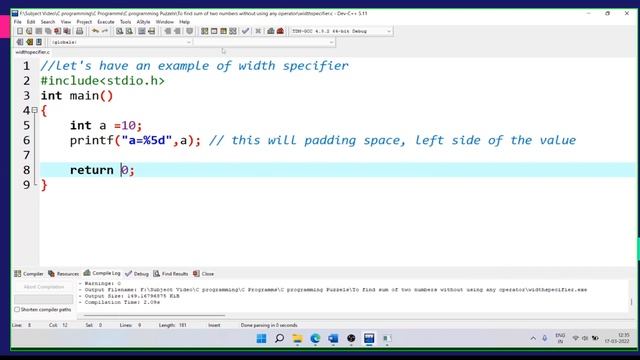This screenshot has height=360, width=640.
Task: Click the Debug checkmark toolbar icon
Action: tap(245, 31)
